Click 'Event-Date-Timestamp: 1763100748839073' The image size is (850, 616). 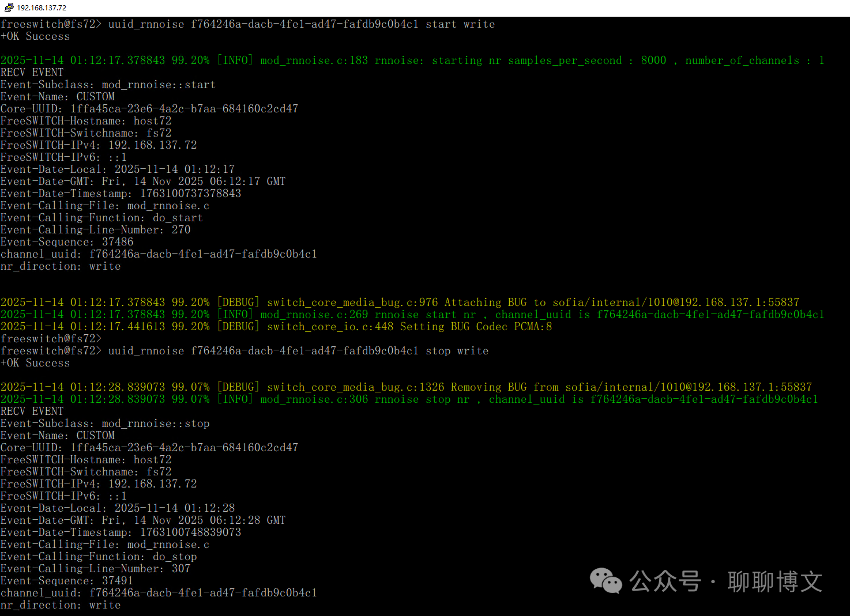[x=121, y=532]
